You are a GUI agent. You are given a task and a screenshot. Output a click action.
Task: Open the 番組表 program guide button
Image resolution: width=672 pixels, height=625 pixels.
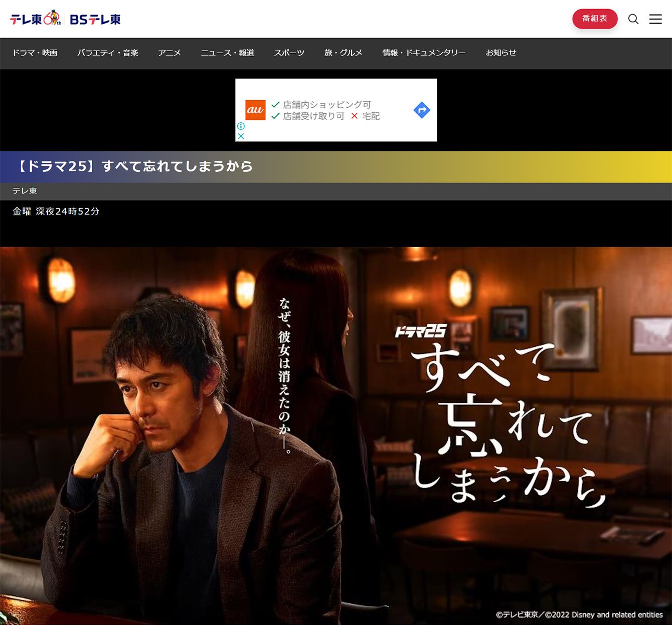click(x=595, y=19)
